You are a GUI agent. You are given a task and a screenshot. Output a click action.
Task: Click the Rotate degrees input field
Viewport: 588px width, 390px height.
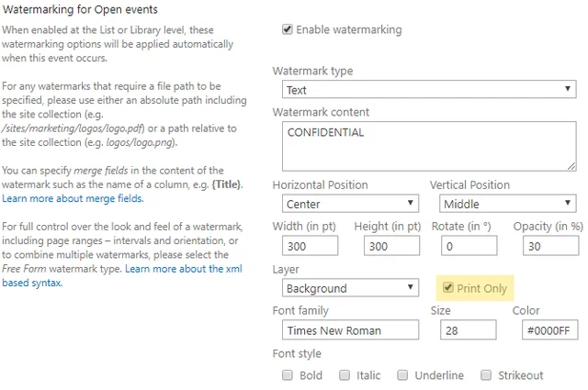469,246
